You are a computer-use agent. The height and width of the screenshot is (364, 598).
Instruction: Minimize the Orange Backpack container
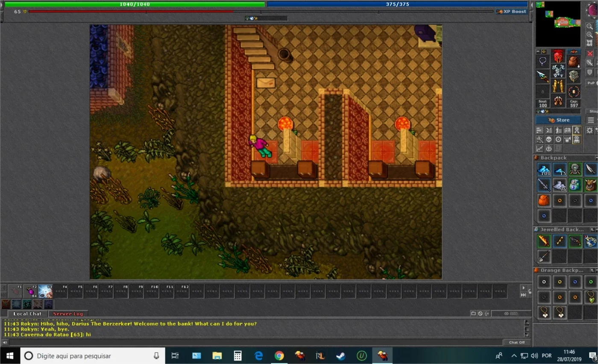(596, 270)
